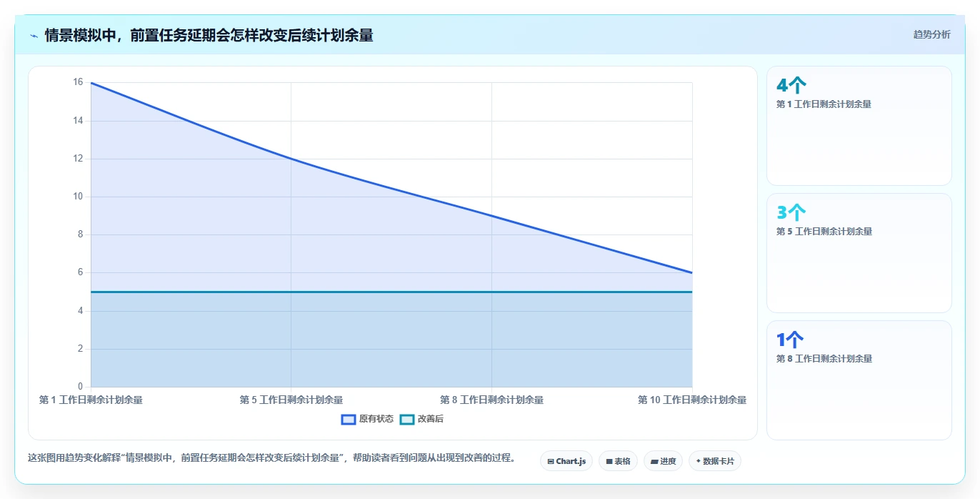This screenshot has width=980, height=499.
Task: Click the icon inside the 表格 chip
Action: [609, 462]
